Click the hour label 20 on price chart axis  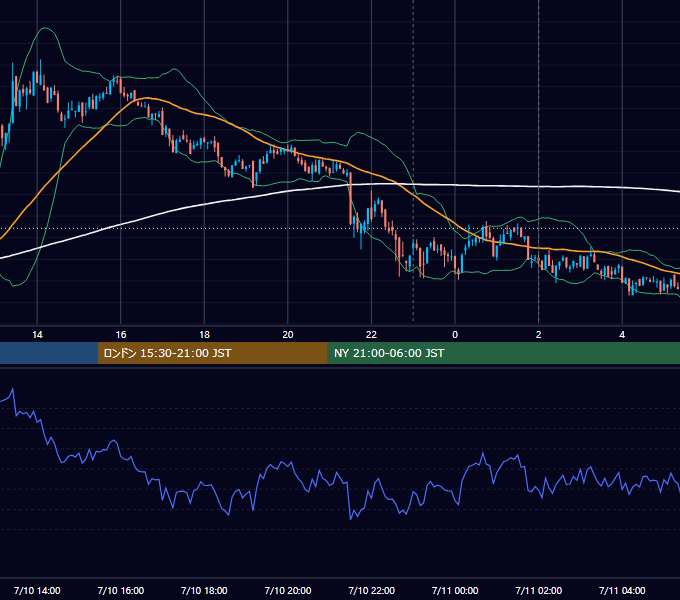(288, 335)
